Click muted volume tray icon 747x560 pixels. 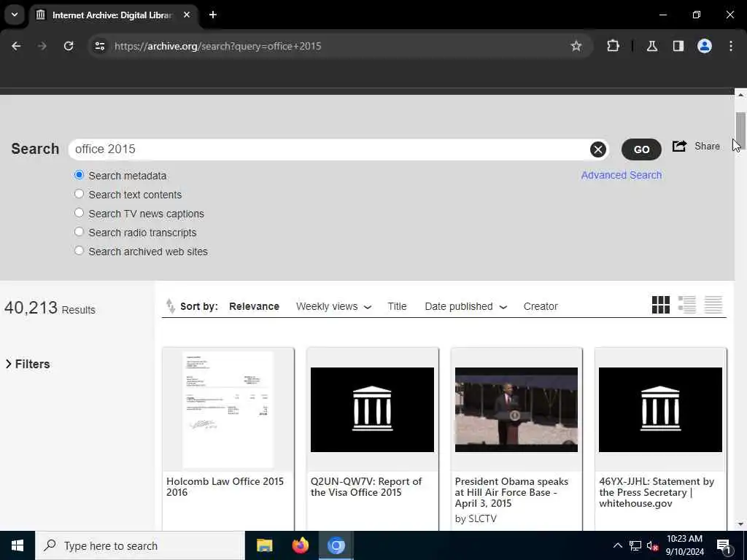click(652, 545)
